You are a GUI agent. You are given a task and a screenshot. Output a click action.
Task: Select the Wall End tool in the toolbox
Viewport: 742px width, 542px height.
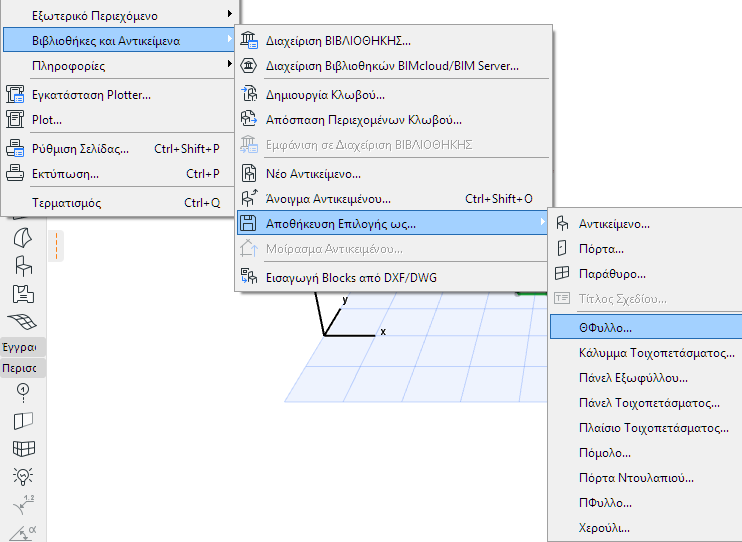[23, 420]
